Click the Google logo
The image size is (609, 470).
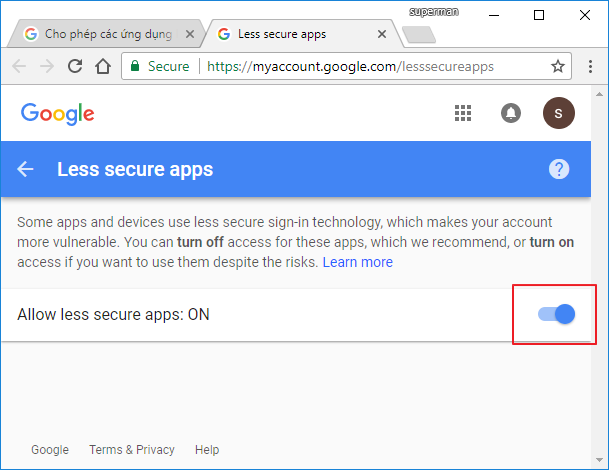58,113
